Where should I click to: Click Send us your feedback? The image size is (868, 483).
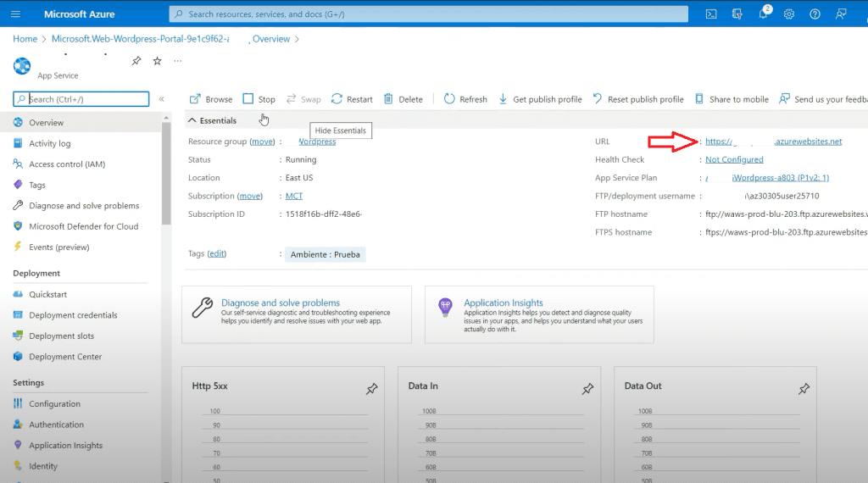coord(823,99)
